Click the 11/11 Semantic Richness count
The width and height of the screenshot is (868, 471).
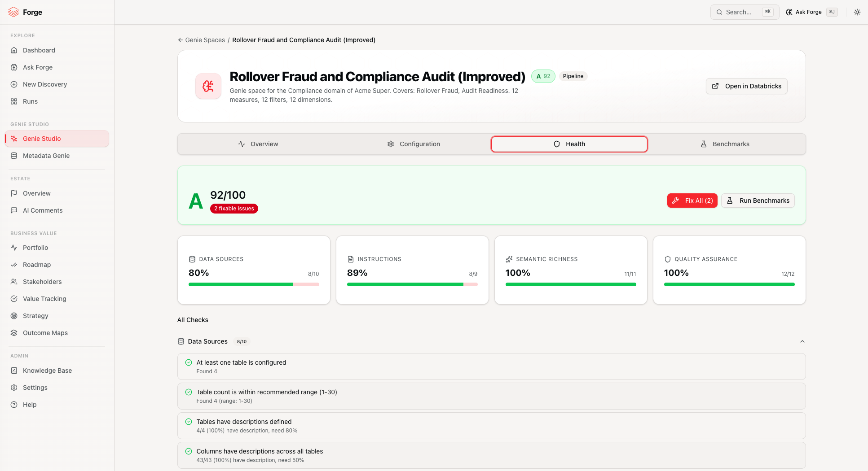coord(630,274)
